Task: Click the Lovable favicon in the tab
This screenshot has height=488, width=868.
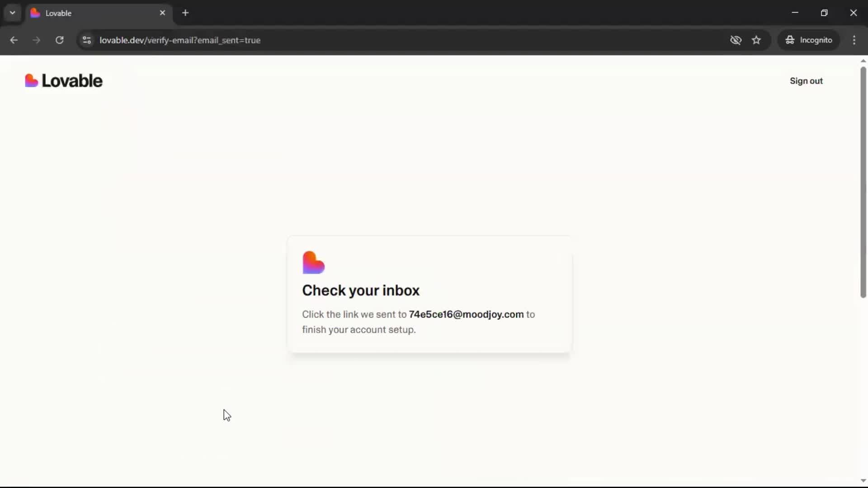Action: 35,13
